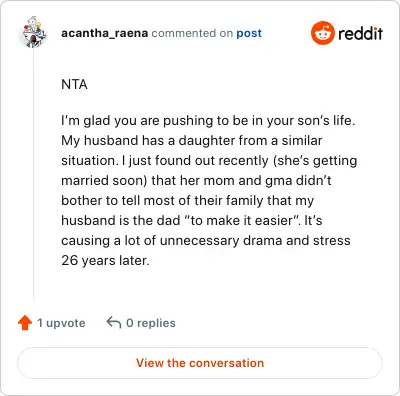Open the Reddit Snoo logo icon
This screenshot has width=400, height=396.
click(322, 33)
